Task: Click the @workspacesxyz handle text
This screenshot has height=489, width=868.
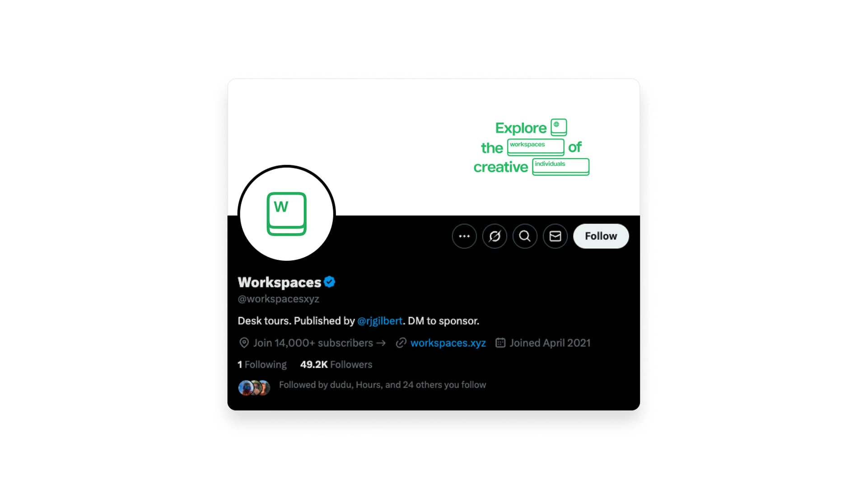Action: [278, 299]
